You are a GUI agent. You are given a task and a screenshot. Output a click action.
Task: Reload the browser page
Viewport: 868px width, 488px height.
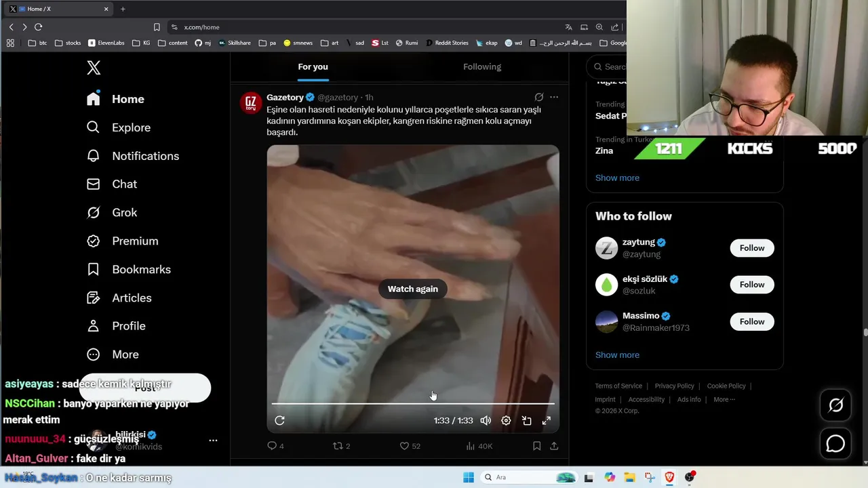38,27
